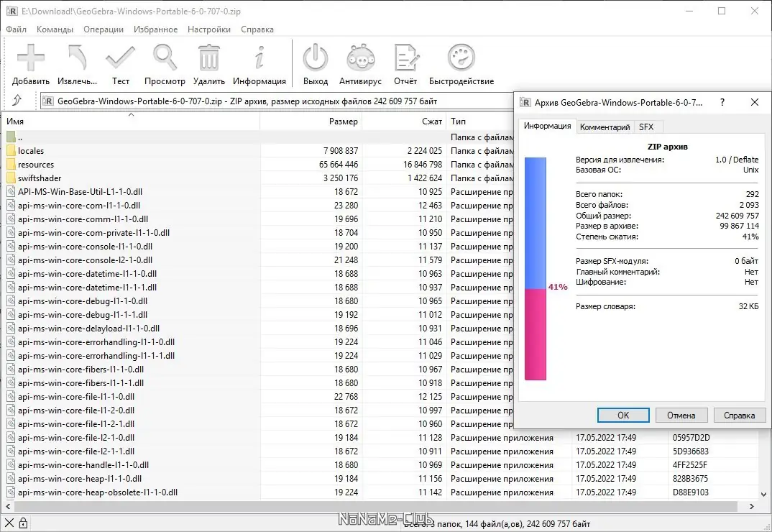Viewport: 772px width, 532px height.
Task: Click the api-ms-win-core-com-l1-1-0.dll file icon
Action: [x=12, y=206]
